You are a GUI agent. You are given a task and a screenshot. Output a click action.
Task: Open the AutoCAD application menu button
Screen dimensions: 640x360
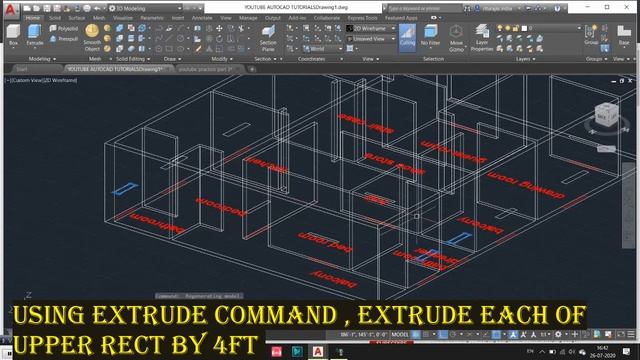tap(10, 10)
